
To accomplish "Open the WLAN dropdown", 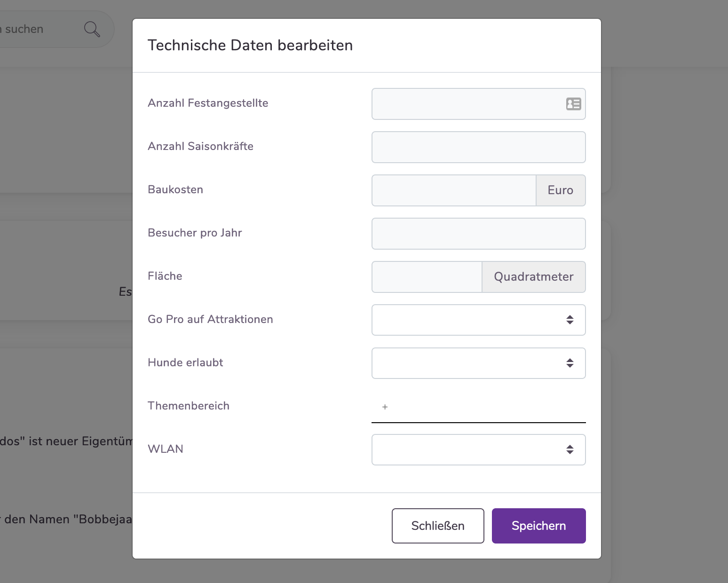I will tap(478, 449).
